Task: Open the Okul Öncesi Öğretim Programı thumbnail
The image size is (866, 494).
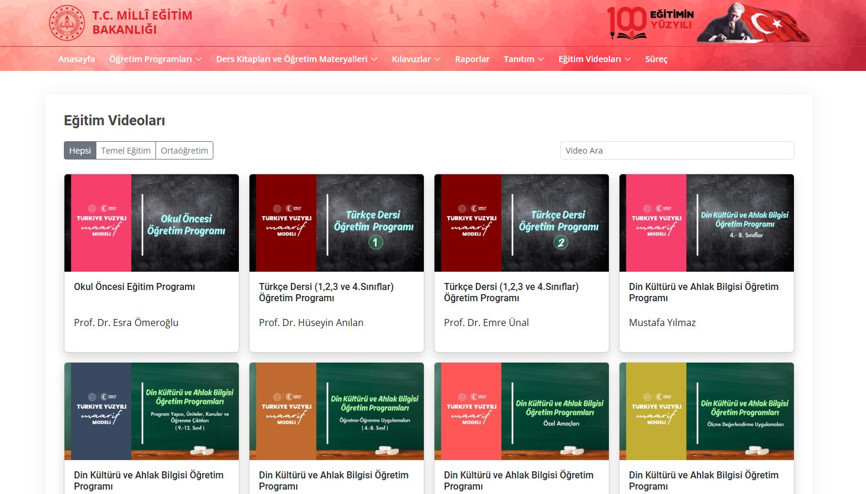Action: 151,223
